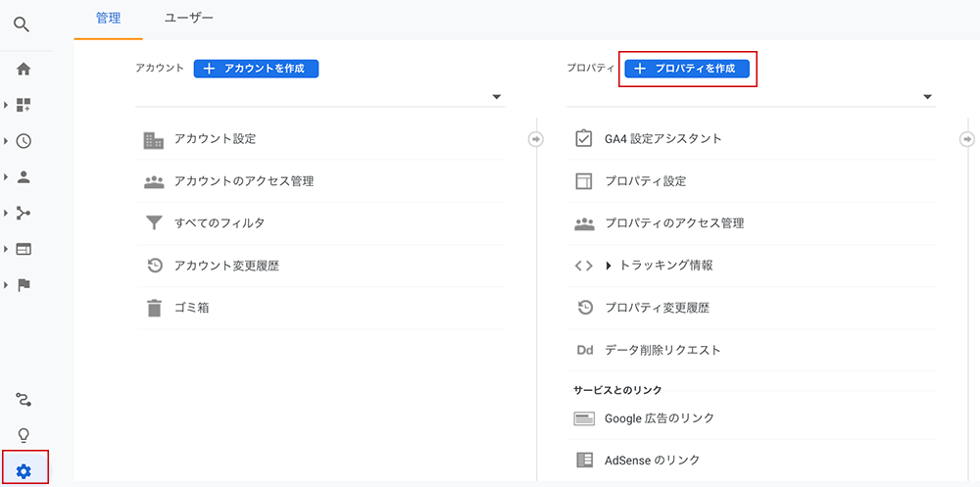Open the Realtime clock icon
The width and height of the screenshot is (980, 487).
24,141
